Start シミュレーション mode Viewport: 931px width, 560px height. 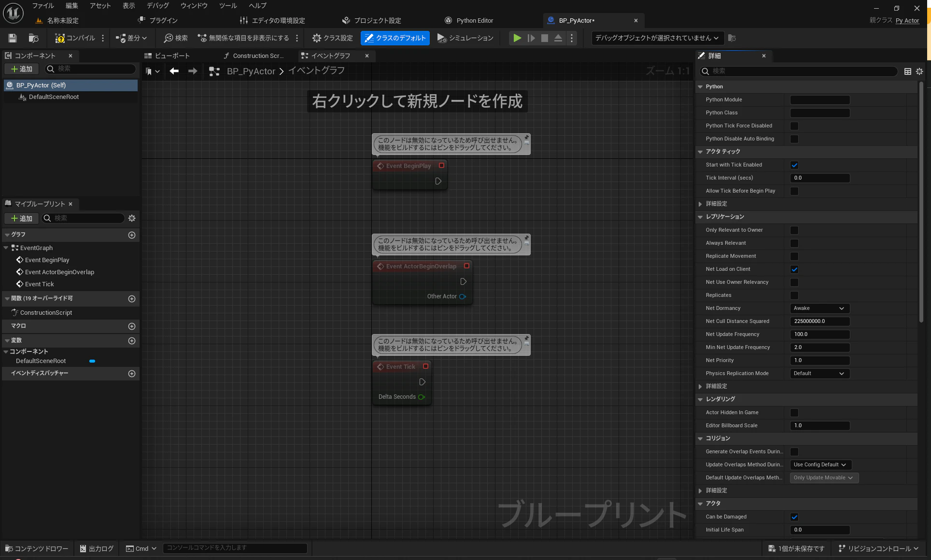[465, 38]
